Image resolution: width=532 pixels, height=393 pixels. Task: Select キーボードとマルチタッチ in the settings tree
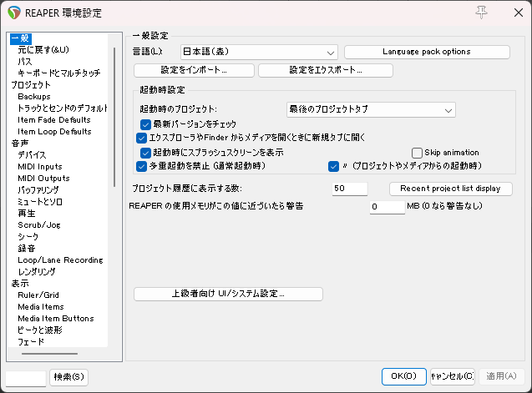pyautogui.click(x=59, y=73)
